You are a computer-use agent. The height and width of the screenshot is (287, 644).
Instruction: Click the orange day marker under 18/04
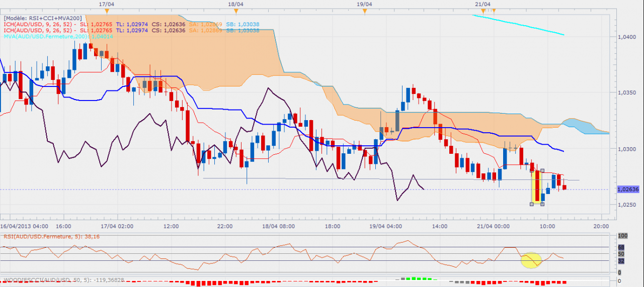235,11
